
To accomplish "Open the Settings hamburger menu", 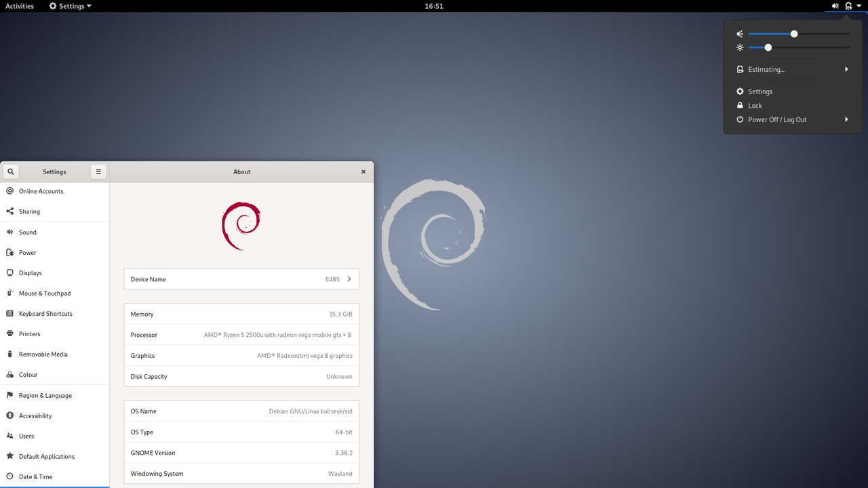I will click(98, 171).
